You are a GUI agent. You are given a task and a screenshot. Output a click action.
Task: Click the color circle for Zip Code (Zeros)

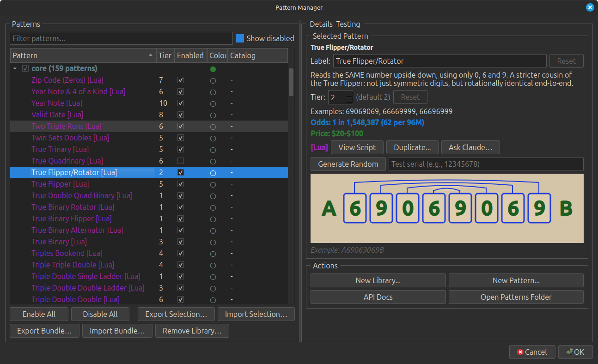point(213,80)
